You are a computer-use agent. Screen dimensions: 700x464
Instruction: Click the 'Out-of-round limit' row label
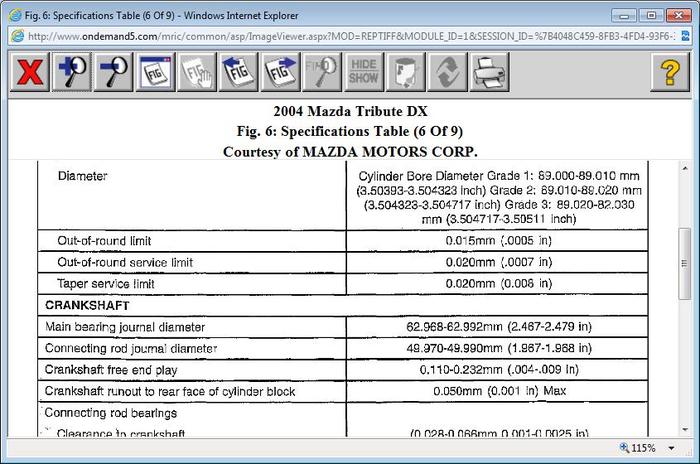104,241
